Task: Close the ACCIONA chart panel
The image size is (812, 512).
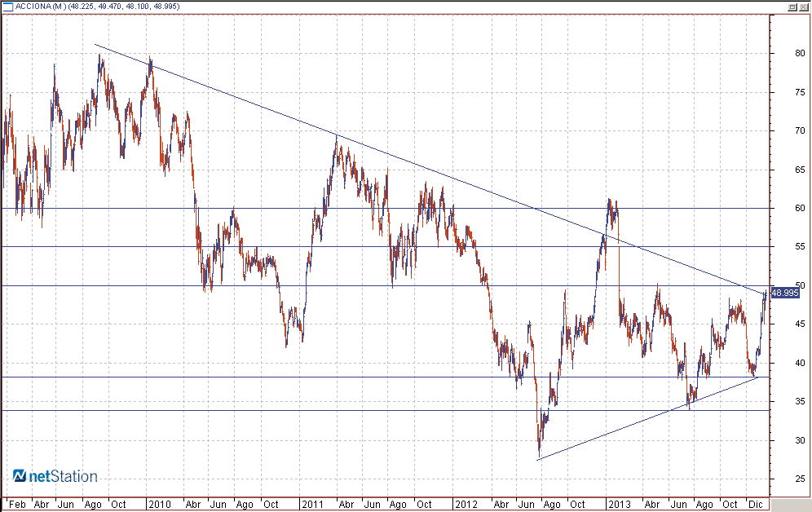Action: coord(803,7)
